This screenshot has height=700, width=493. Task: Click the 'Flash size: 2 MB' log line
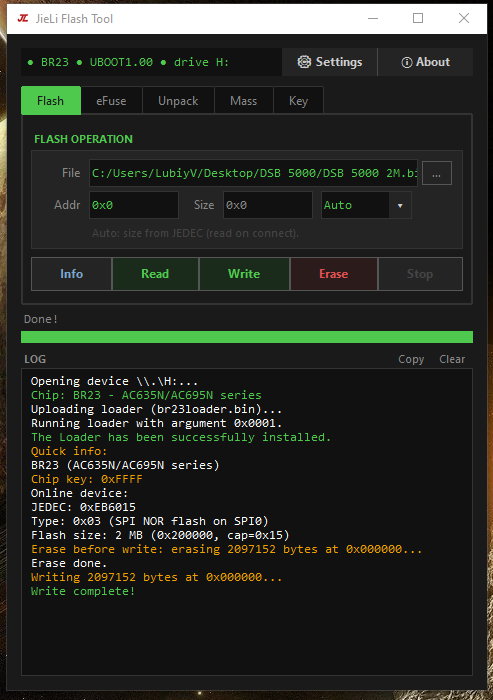pyautogui.click(x=160, y=535)
